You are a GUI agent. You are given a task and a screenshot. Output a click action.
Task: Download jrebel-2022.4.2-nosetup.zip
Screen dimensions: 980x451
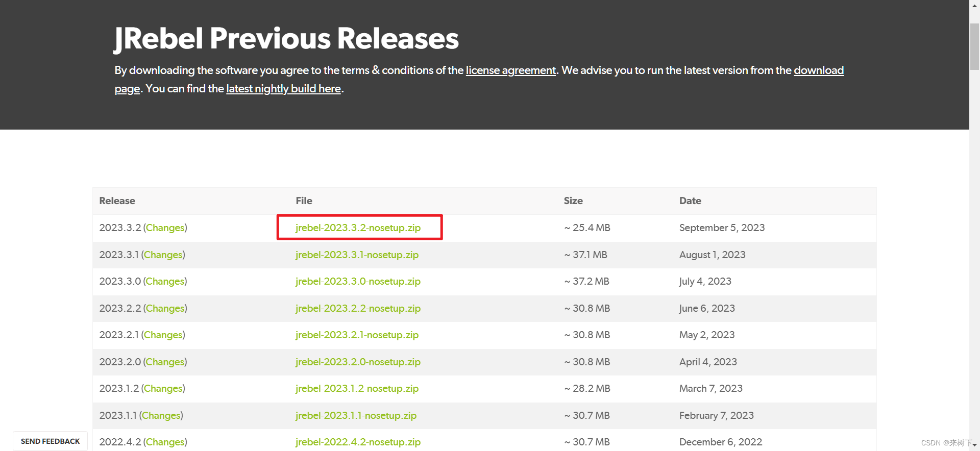358,442
